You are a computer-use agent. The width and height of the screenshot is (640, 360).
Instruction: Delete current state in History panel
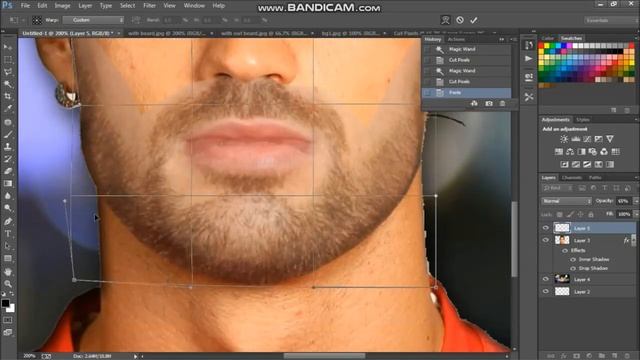pyautogui.click(x=502, y=104)
